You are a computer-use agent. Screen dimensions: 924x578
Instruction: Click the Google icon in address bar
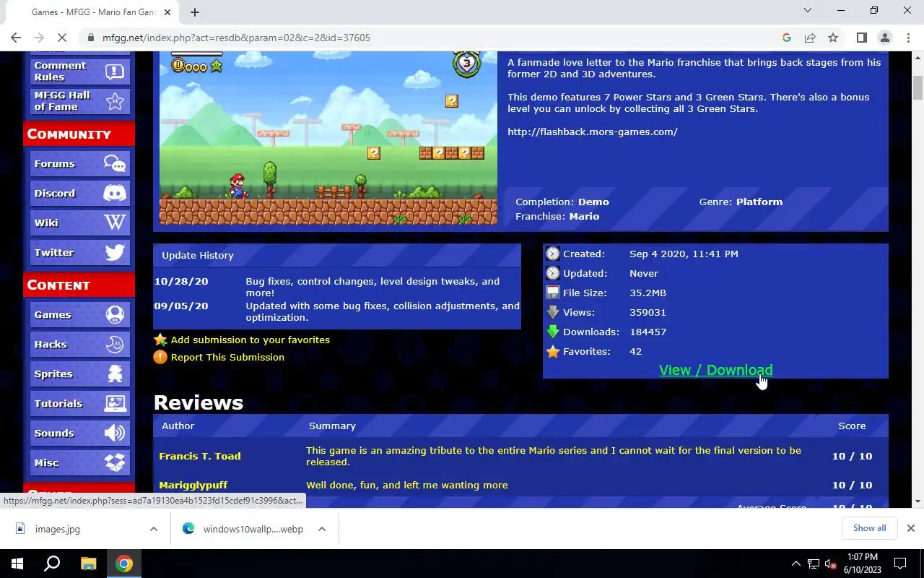point(787,38)
